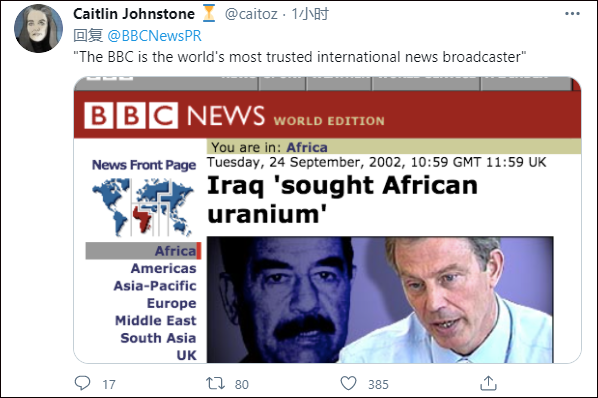Click the tweet quote text about BBC
The image size is (598, 398).
click(x=299, y=57)
